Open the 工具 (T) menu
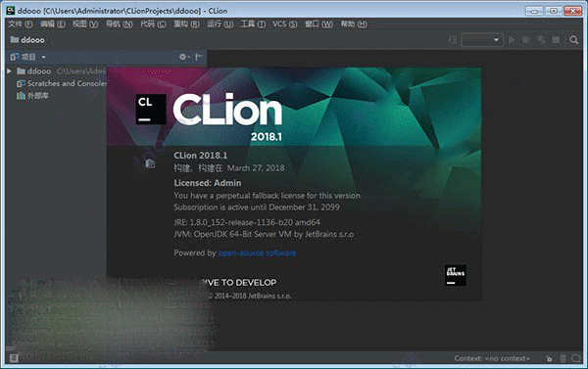 pos(253,23)
